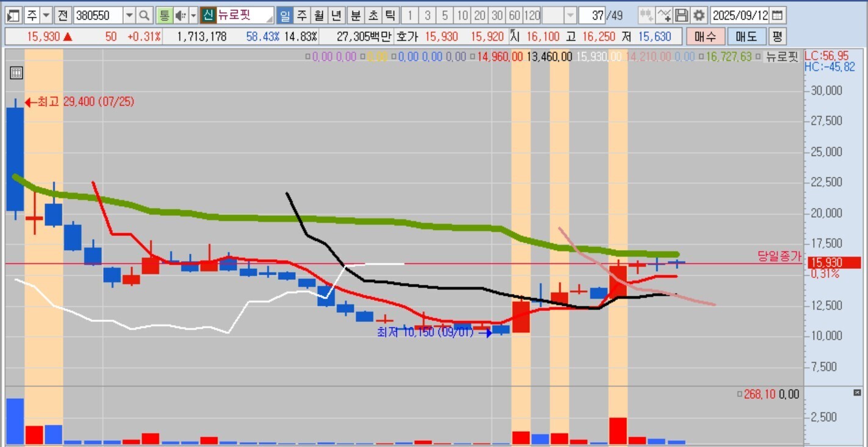Screen dimensions: 868x447
Task: Click the HC:-45.82 readout
Action: pos(830,66)
